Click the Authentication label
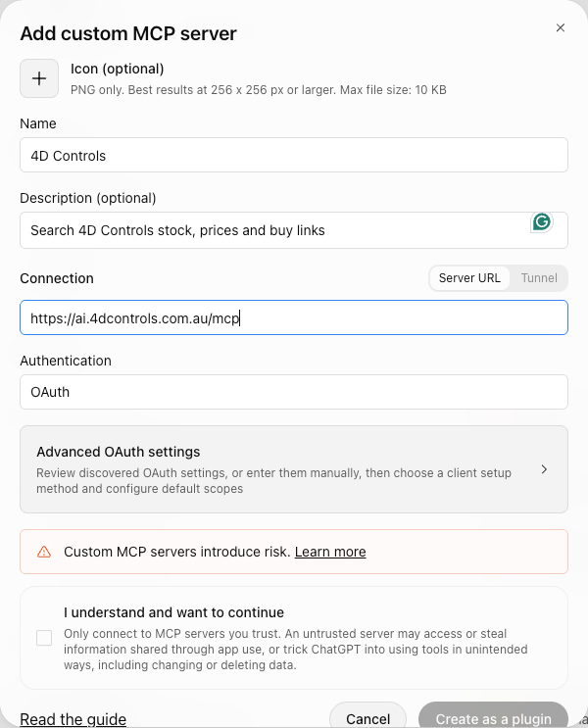This screenshot has width=588, height=728. 66,361
